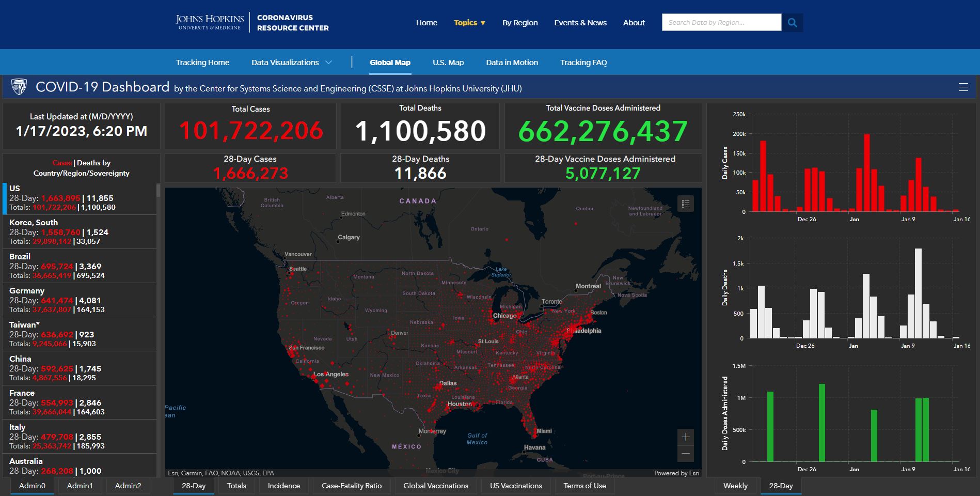980x496 pixels.
Task: Click the tallest white Daily Deaths bar
Action: coord(918,293)
